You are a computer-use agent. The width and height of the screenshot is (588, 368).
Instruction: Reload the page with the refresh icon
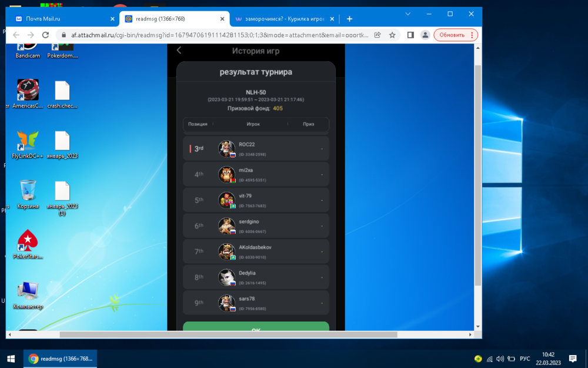(45, 35)
